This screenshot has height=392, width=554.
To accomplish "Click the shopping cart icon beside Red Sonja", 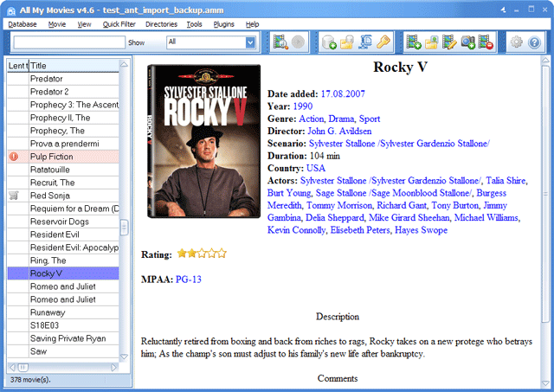I will pos(14,196).
